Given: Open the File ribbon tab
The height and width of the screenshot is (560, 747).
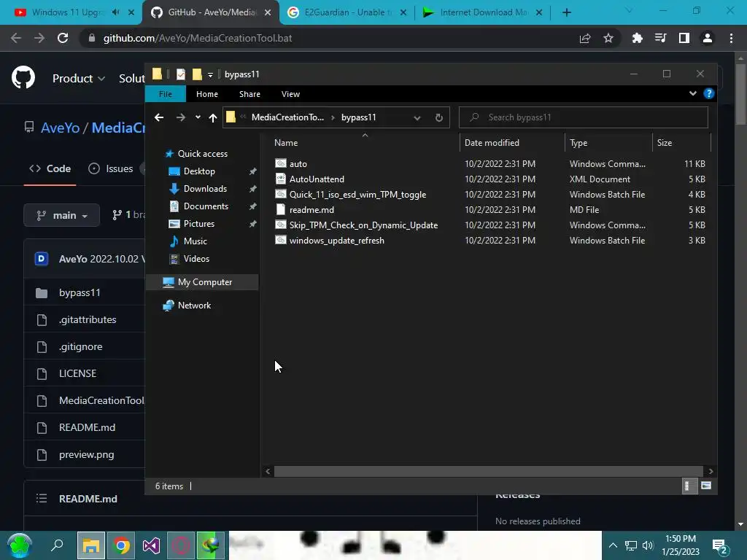Looking at the screenshot, I should click(166, 94).
